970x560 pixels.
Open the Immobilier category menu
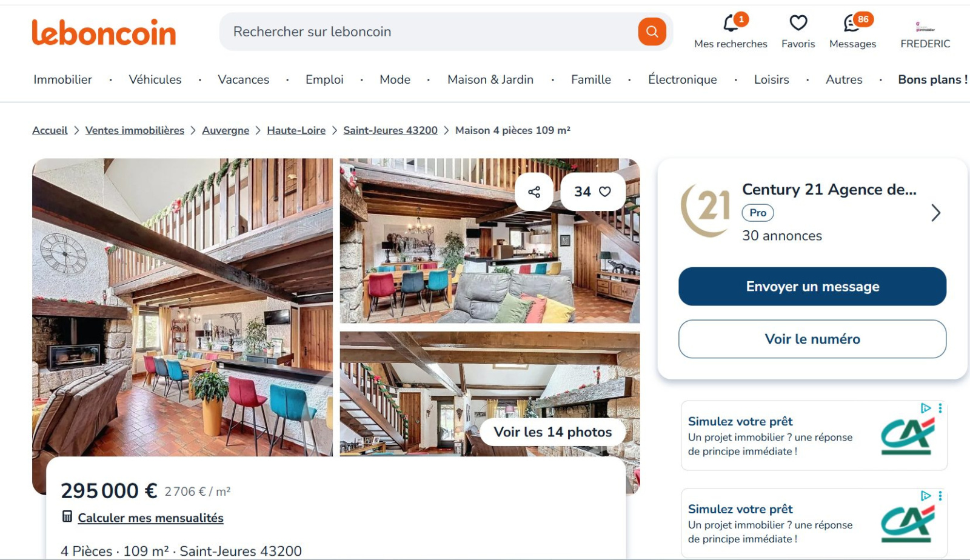coord(63,79)
